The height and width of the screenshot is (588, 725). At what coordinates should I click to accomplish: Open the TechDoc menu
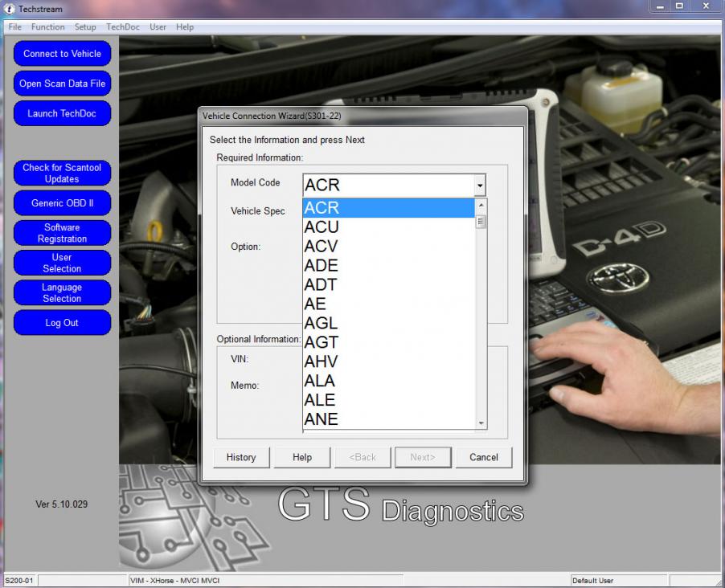pyautogui.click(x=122, y=27)
